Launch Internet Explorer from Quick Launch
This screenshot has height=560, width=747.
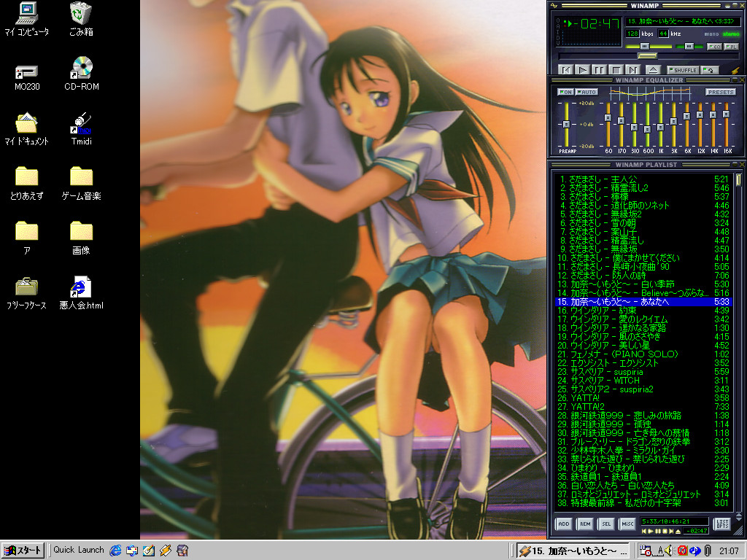point(115,551)
